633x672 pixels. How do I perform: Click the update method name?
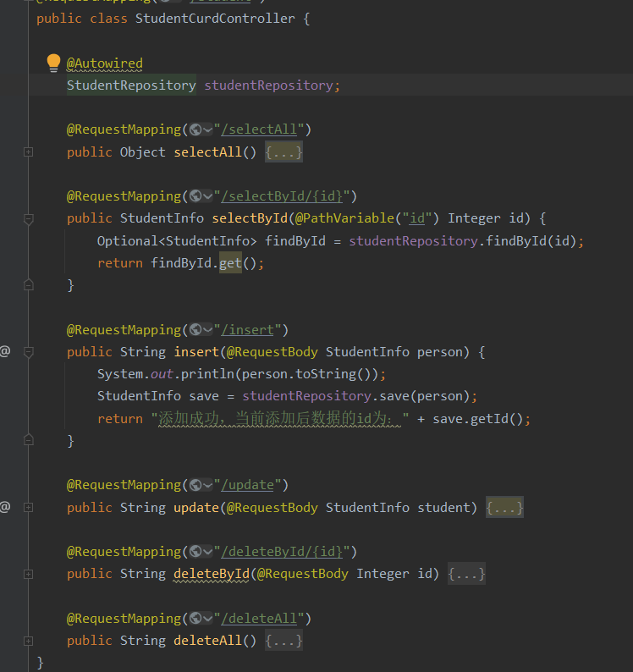[x=196, y=508]
